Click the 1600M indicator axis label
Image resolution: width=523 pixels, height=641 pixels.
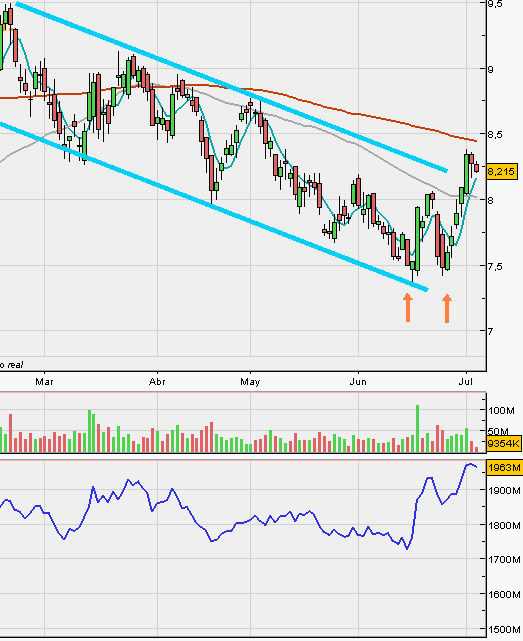tap(504, 594)
